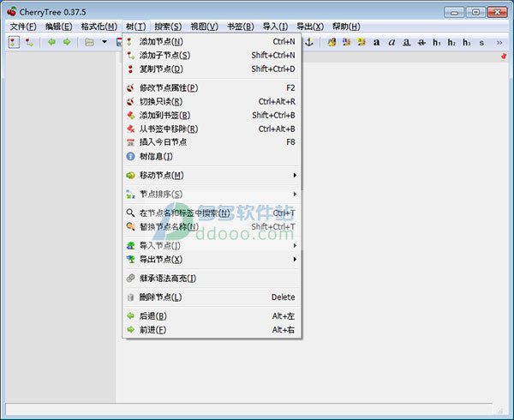Select 后退(B) in the tree menu
Screen dimensions: 514x420
[212, 316]
